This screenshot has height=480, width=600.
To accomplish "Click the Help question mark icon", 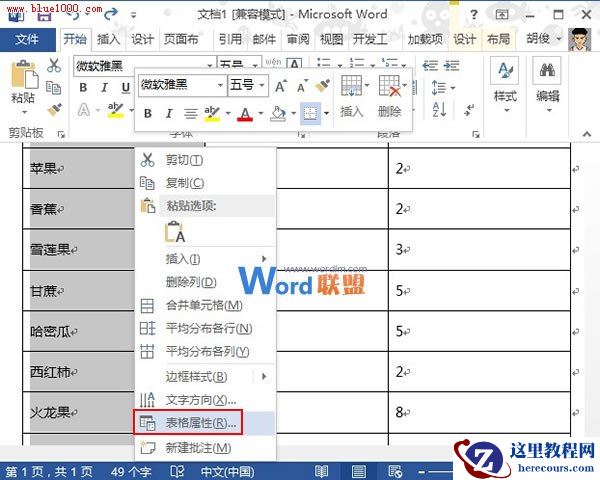I will [474, 15].
